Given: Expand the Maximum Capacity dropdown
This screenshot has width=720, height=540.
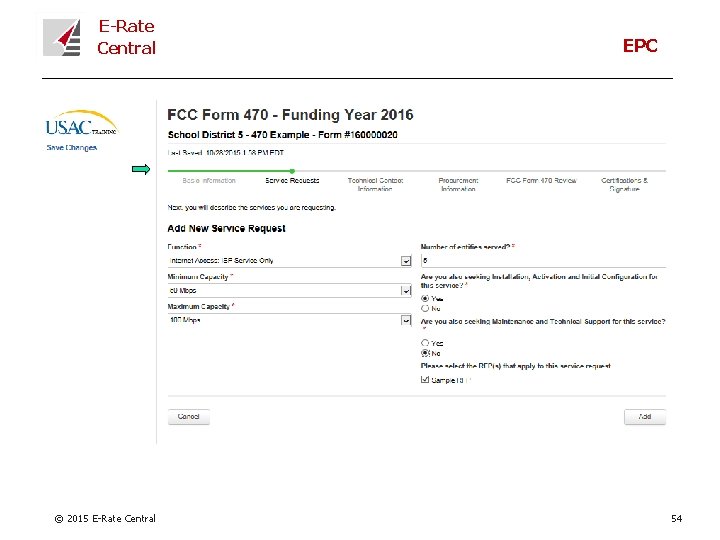Looking at the screenshot, I should tap(406, 321).
